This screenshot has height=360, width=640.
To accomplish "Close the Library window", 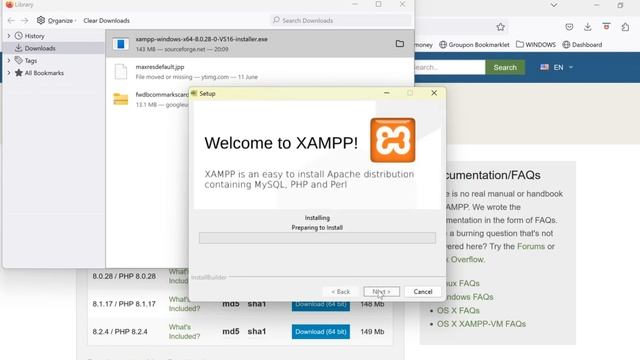I will pyautogui.click(x=402, y=4).
